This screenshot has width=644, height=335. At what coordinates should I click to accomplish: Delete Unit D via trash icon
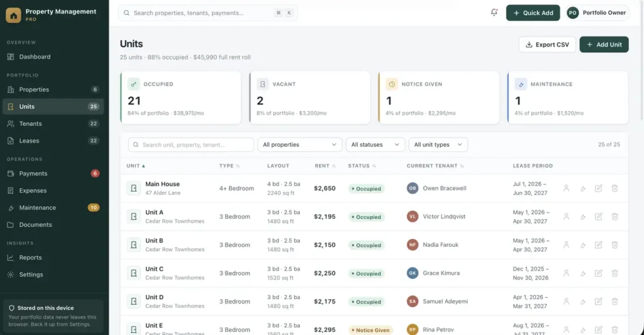[x=615, y=302]
